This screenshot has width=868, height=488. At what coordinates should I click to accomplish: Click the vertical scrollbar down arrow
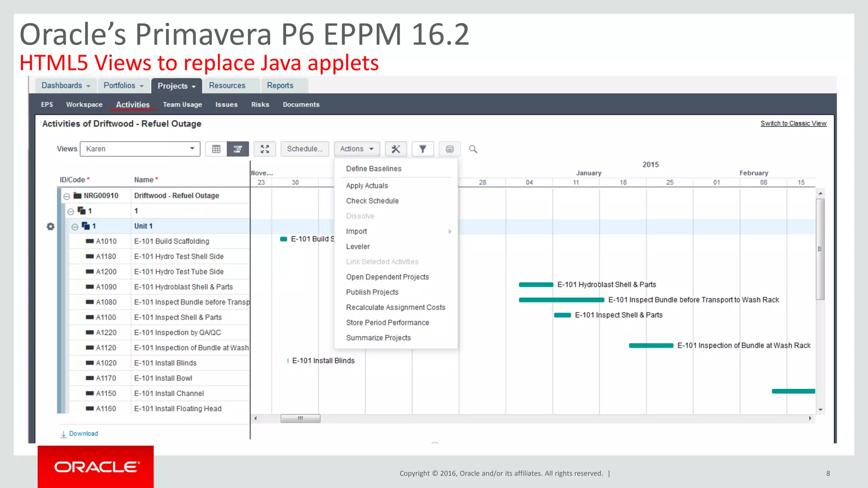821,410
